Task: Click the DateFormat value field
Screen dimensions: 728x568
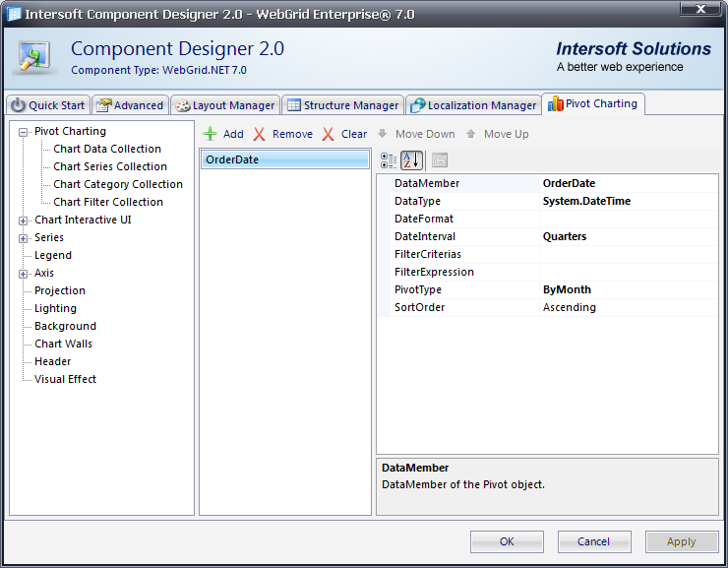Action: pyautogui.click(x=628, y=219)
